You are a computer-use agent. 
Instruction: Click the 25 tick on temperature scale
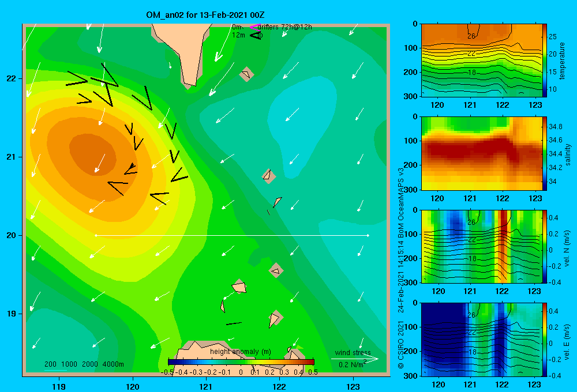click(552, 37)
